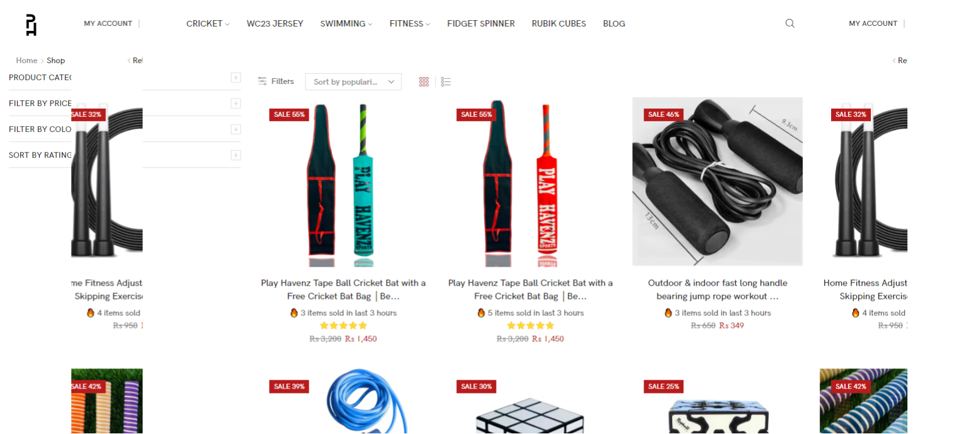Switch to list view layout

(x=446, y=81)
